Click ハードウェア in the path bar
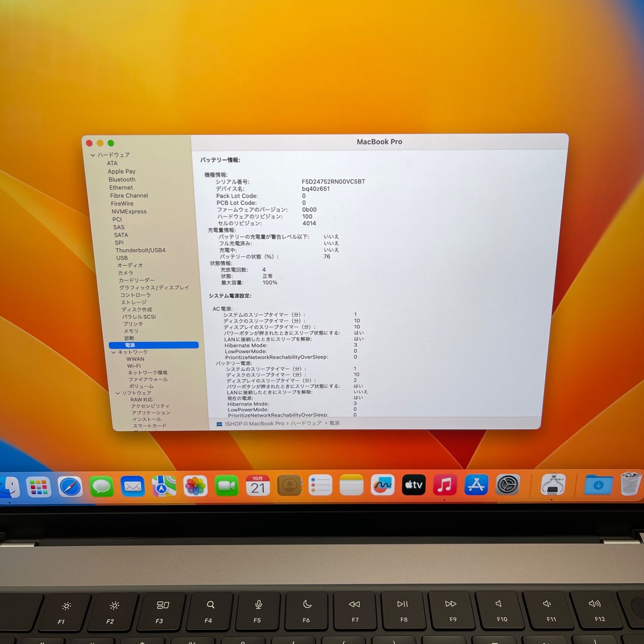 306,423
